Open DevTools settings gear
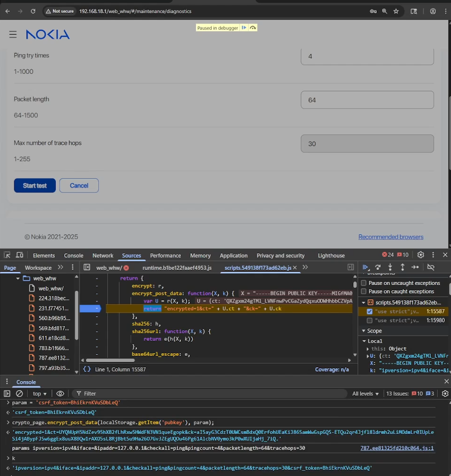The width and height of the screenshot is (451, 476). [420, 255]
